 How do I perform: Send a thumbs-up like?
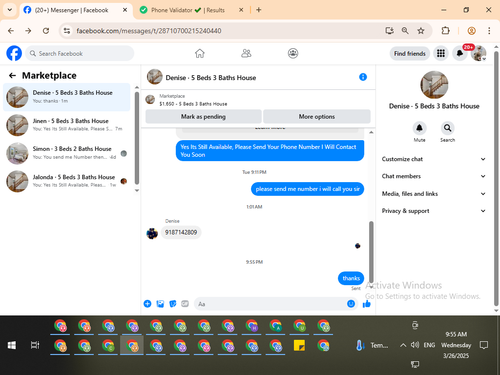(367, 304)
